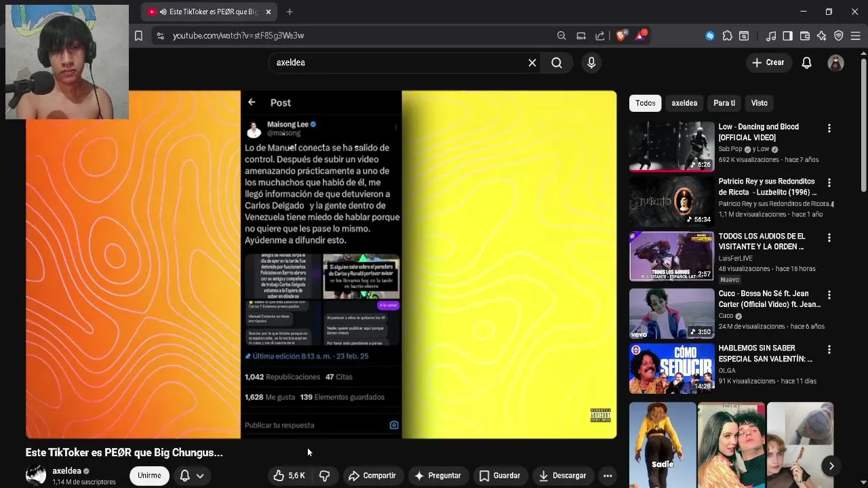
Task: Click the Brave Playlist music note icon
Action: coord(771,36)
